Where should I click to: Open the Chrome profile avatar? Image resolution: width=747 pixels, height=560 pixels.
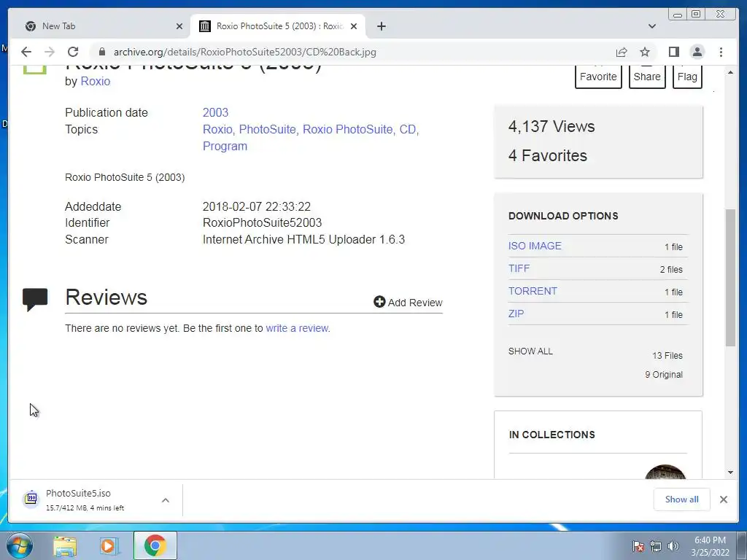point(697,52)
